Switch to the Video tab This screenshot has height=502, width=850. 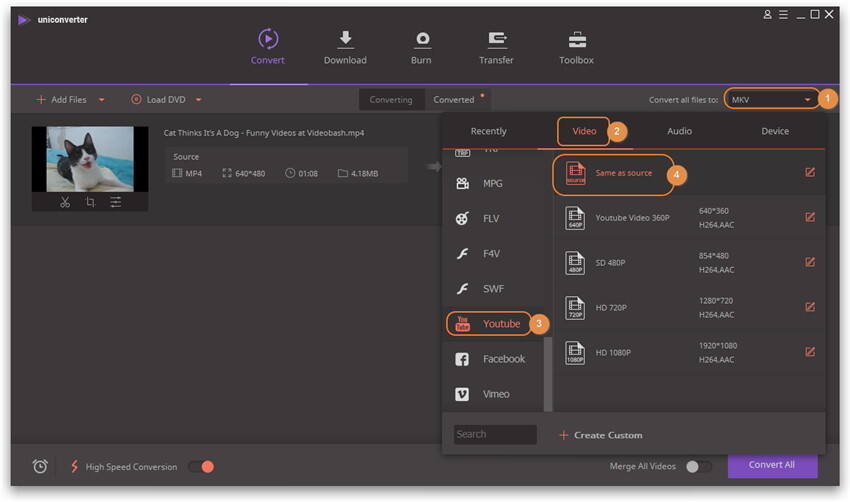(584, 131)
